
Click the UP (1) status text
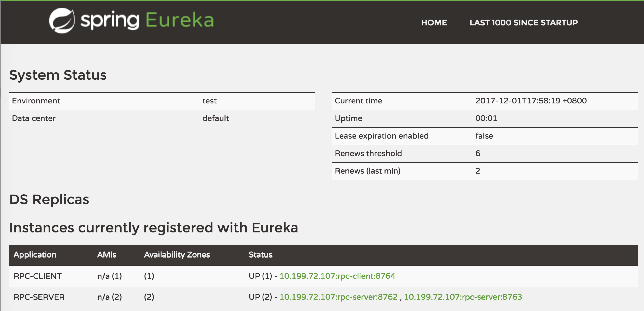260,276
